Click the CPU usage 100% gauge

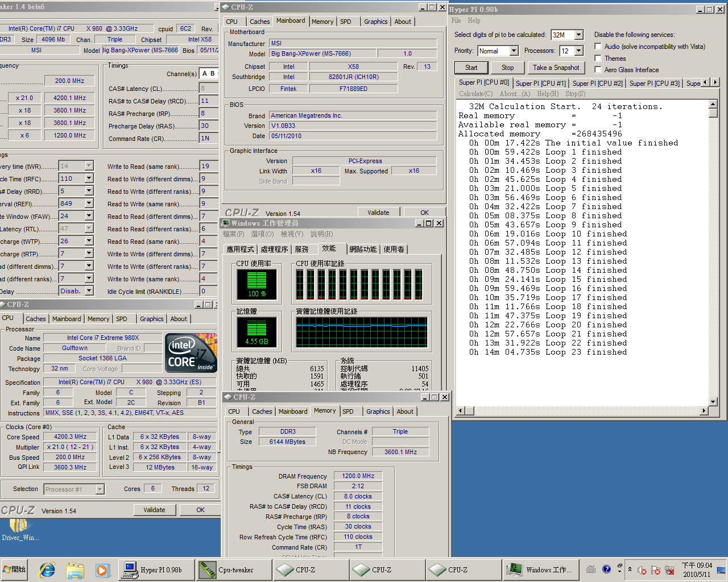257,284
